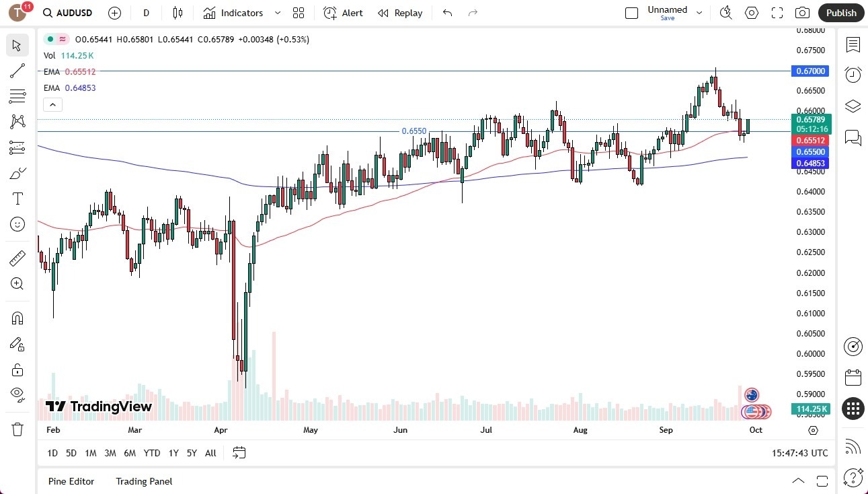Collapse the indicators legend arrow
The height and width of the screenshot is (494, 868).
pyautogui.click(x=52, y=104)
